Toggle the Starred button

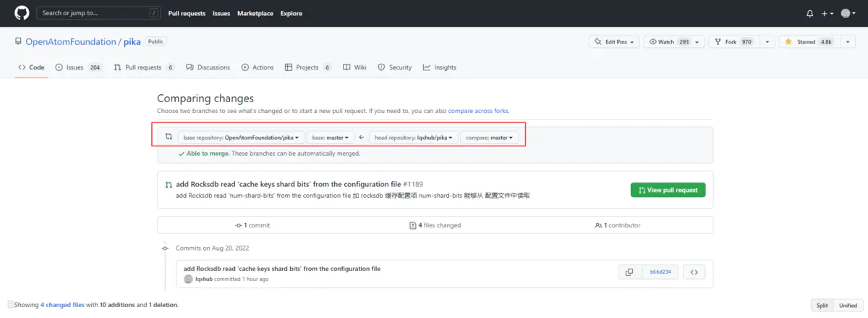tap(809, 42)
